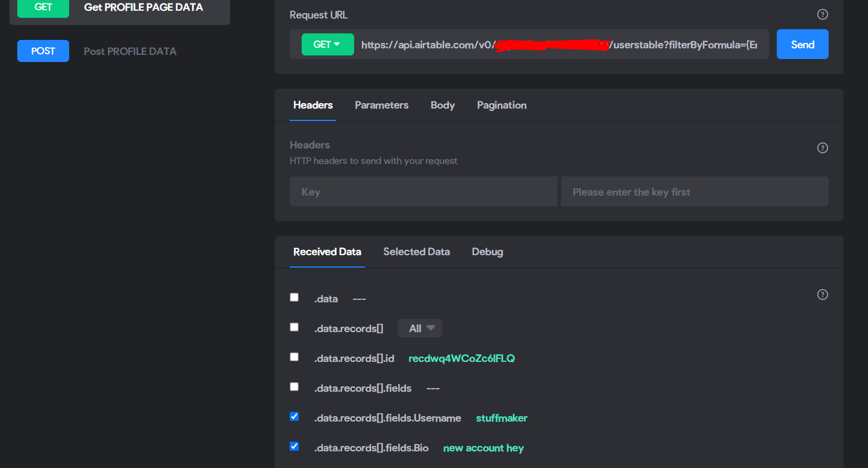The width and height of the screenshot is (868, 468).
Task: Click the header Key input field
Action: coord(423,191)
